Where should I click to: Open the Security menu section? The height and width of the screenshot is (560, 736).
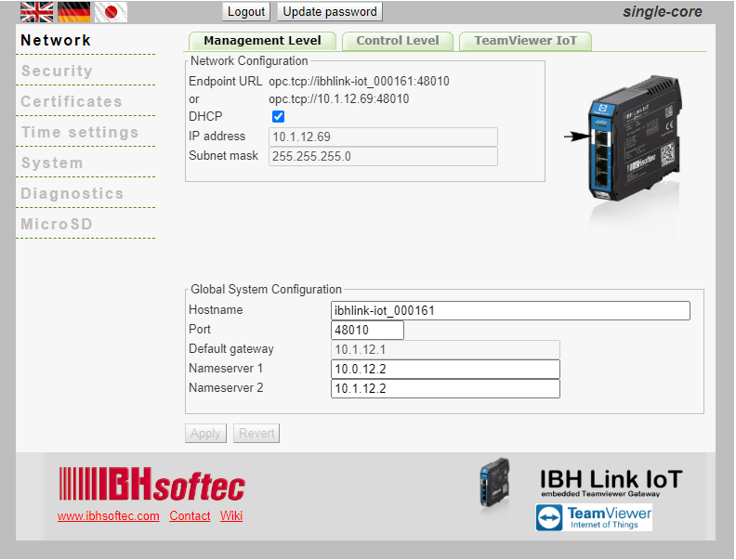(x=57, y=72)
